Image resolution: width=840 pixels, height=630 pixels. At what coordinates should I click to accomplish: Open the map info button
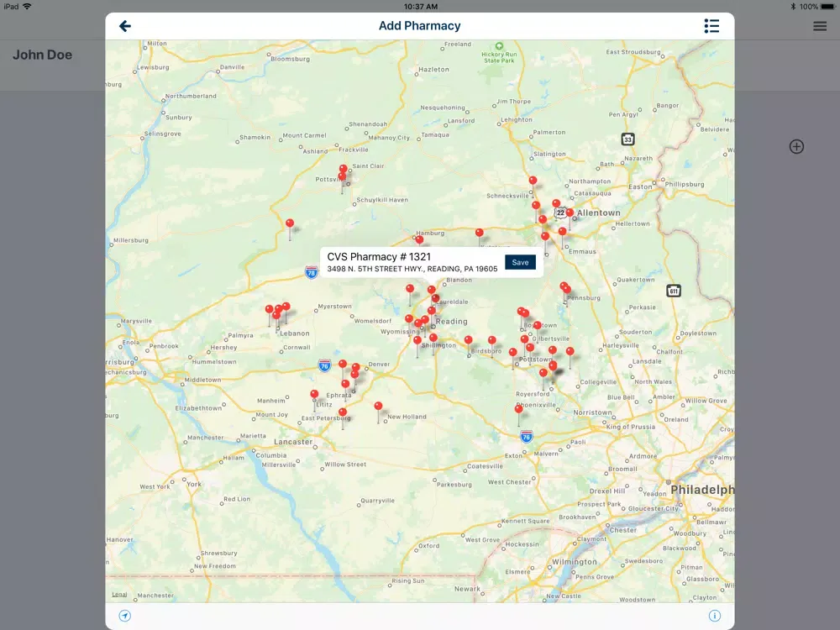click(x=715, y=616)
